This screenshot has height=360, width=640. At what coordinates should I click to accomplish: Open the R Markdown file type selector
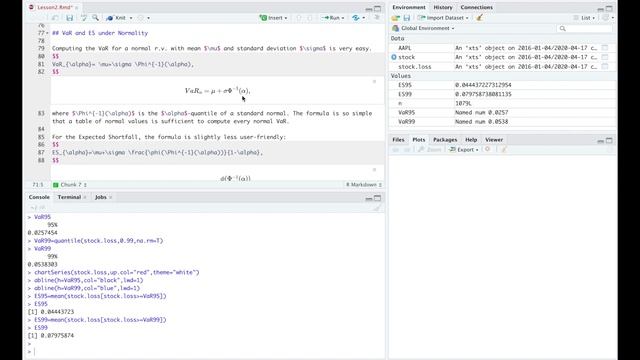(364, 185)
